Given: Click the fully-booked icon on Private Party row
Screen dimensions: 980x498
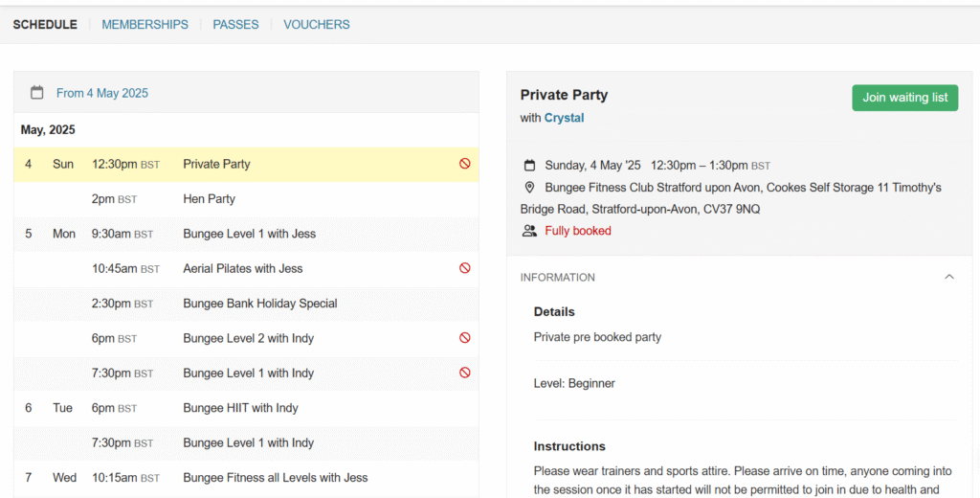Looking at the screenshot, I should (465, 164).
